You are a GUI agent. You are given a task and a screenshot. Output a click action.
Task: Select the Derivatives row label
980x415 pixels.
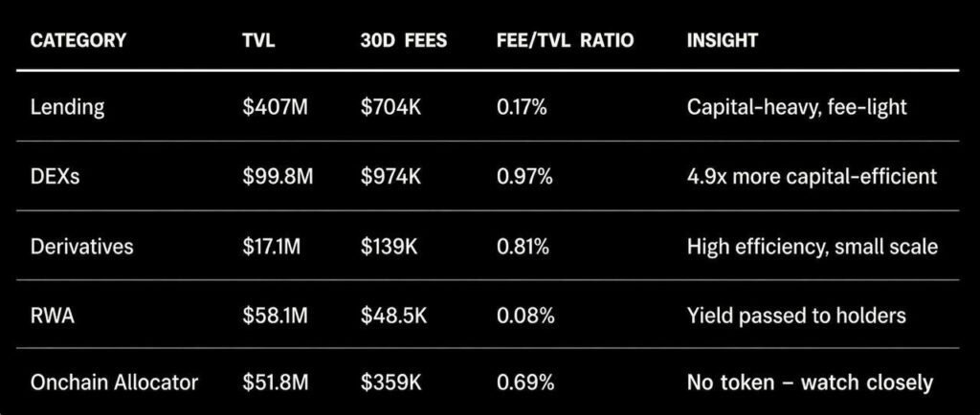coord(82,247)
